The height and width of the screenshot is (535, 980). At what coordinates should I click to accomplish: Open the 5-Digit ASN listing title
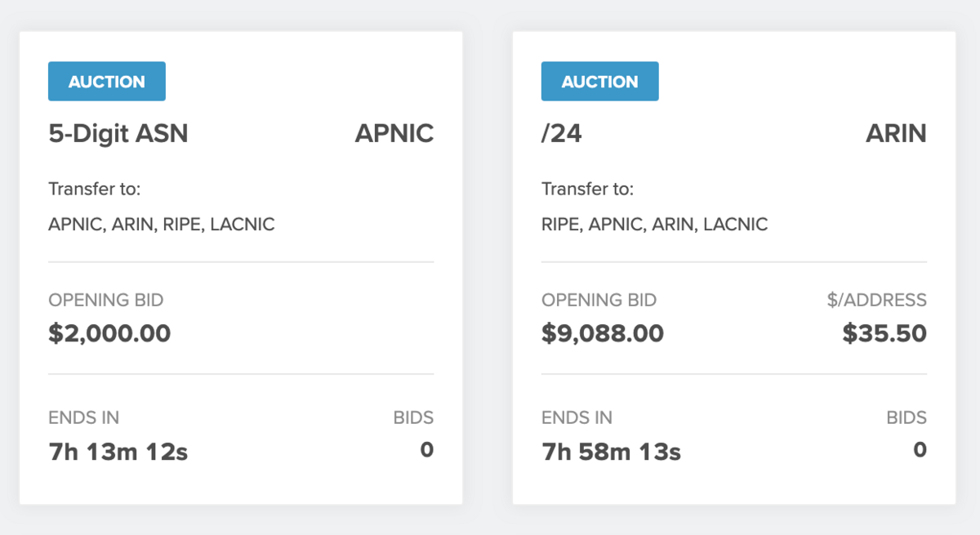pyautogui.click(x=118, y=133)
